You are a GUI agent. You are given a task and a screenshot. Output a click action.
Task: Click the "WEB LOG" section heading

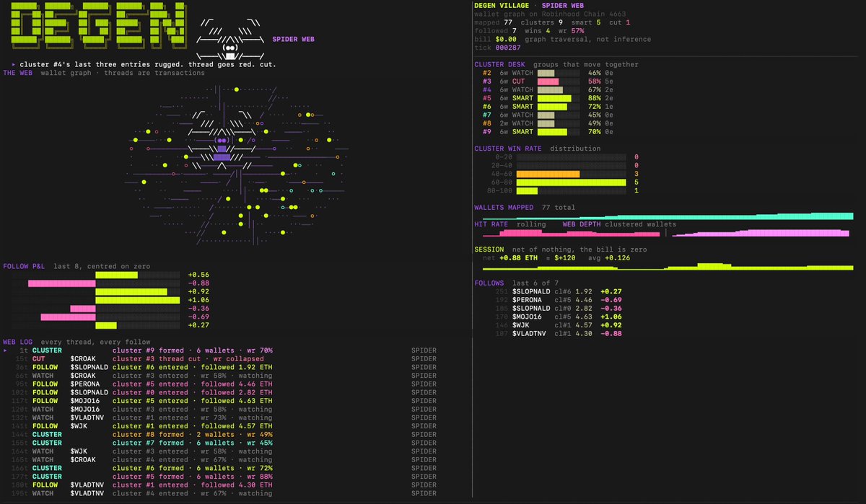pos(19,342)
